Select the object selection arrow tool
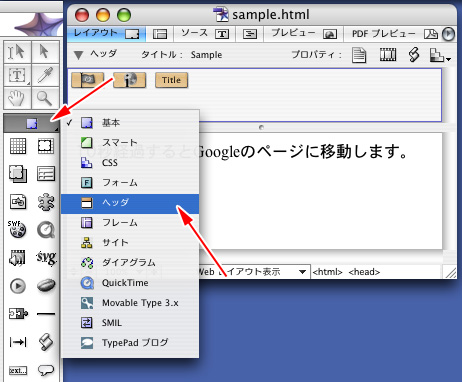Screen dimensions: 462x382 [x=44, y=52]
